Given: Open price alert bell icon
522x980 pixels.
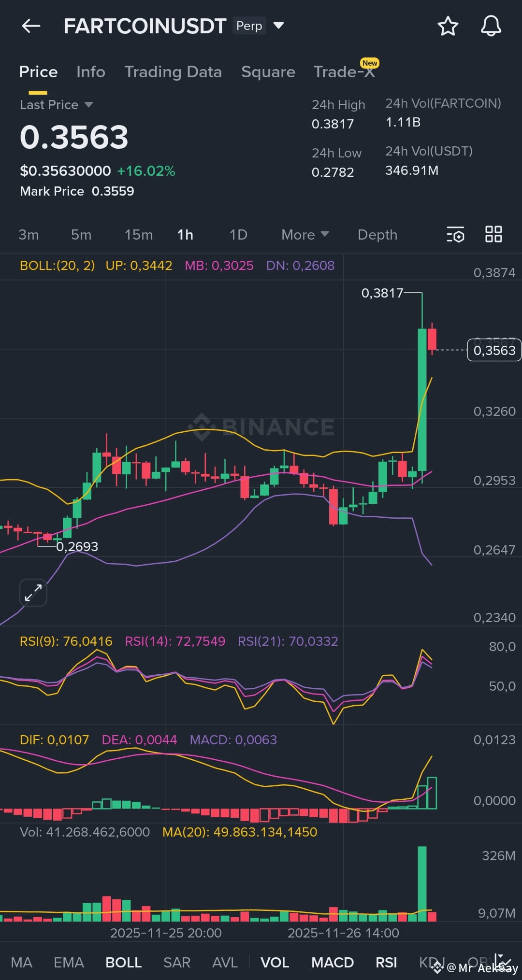Looking at the screenshot, I should click(491, 26).
